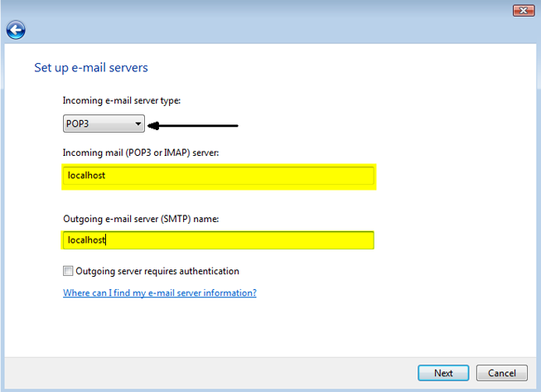The image size is (541, 392).
Task: Click the empty window title bar
Action: coord(249,10)
